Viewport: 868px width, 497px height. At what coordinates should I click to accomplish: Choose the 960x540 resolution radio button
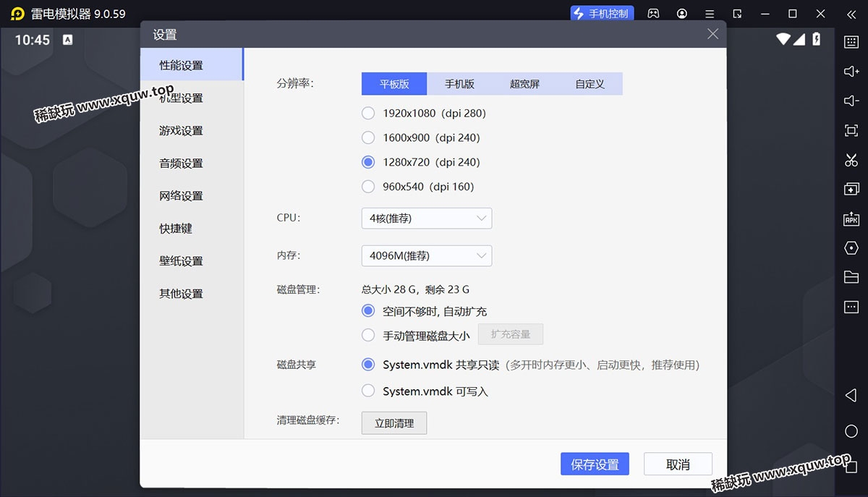(368, 187)
